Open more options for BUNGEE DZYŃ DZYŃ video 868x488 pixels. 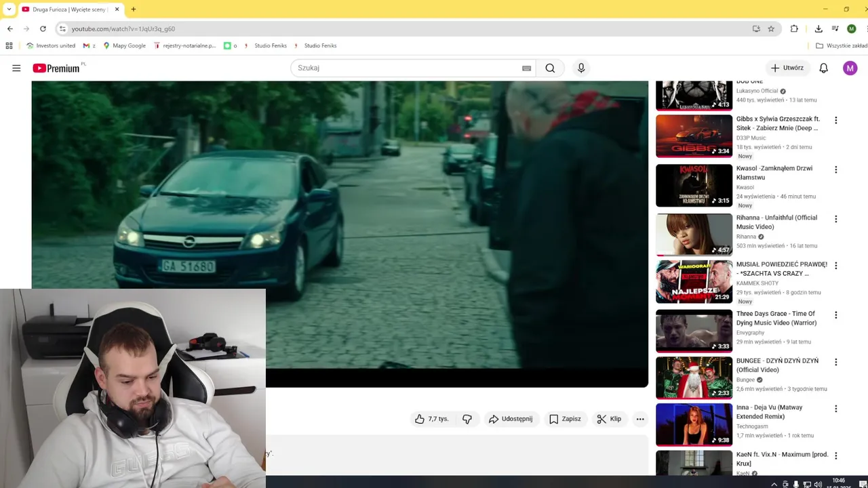click(835, 362)
